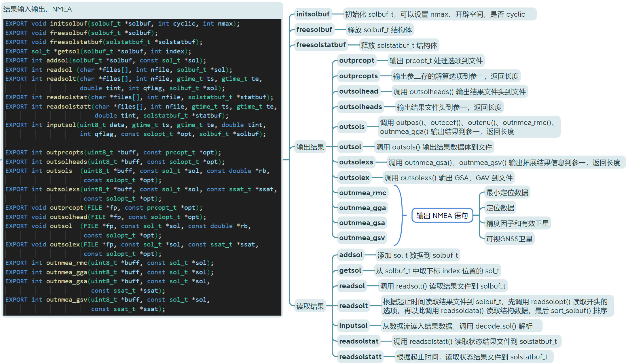Select description 调用 outsolheads() 输出结果文件头到文件
Image resolution: width=628 pixels, height=364 pixels.
460,92
